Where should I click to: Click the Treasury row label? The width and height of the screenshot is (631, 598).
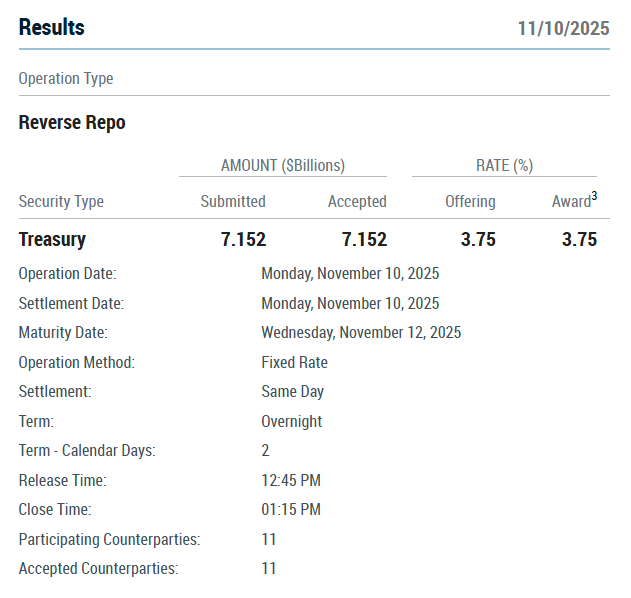point(52,240)
